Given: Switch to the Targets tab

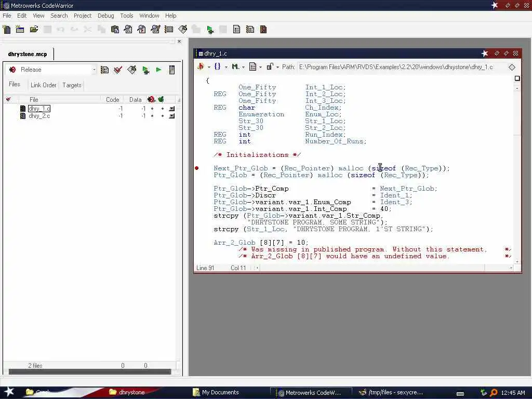Looking at the screenshot, I should point(72,85).
